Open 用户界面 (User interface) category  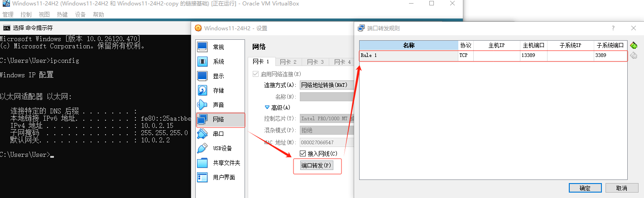click(220, 177)
